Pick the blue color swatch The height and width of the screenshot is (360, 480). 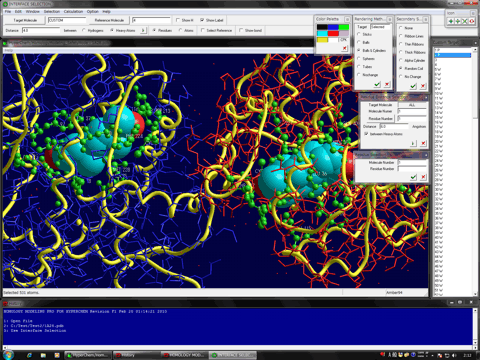[333, 27]
